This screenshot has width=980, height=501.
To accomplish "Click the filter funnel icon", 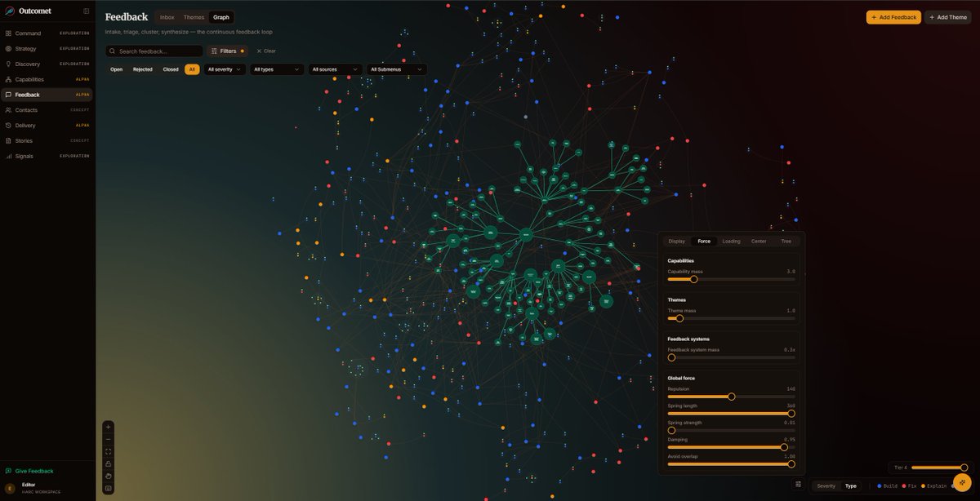I will 214,51.
